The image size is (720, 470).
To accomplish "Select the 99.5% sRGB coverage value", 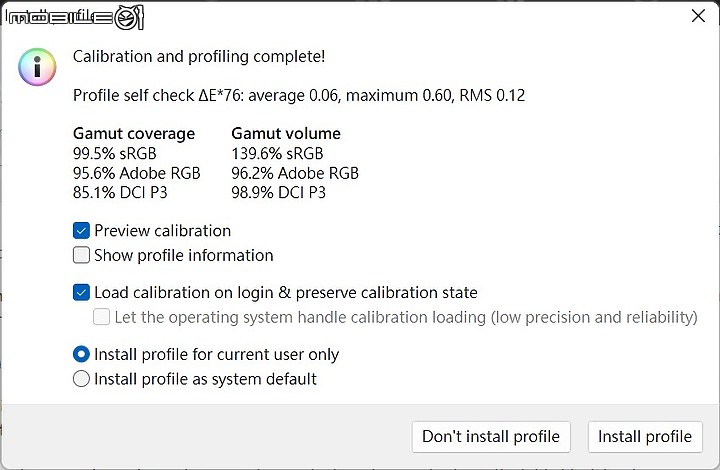I will pos(115,153).
